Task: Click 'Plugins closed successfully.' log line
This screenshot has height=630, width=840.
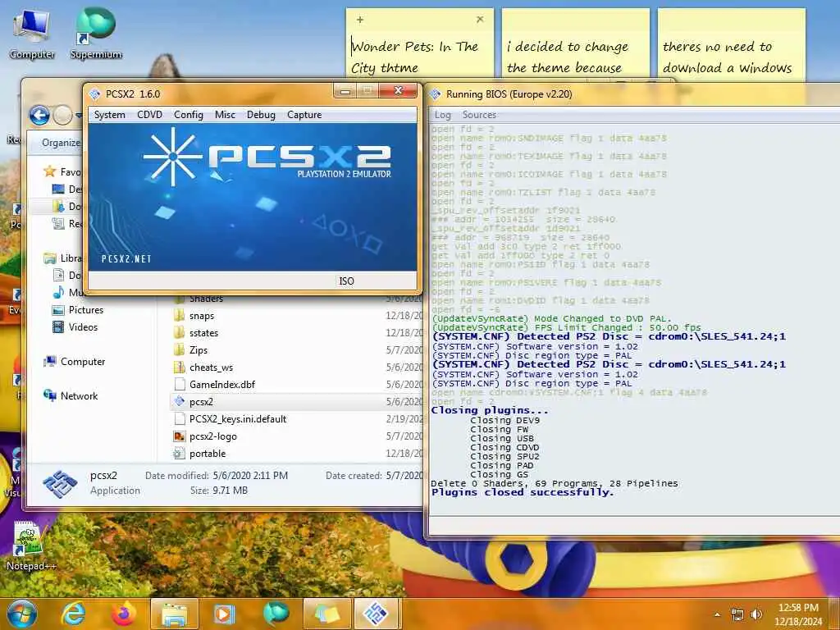Action: pos(523,492)
